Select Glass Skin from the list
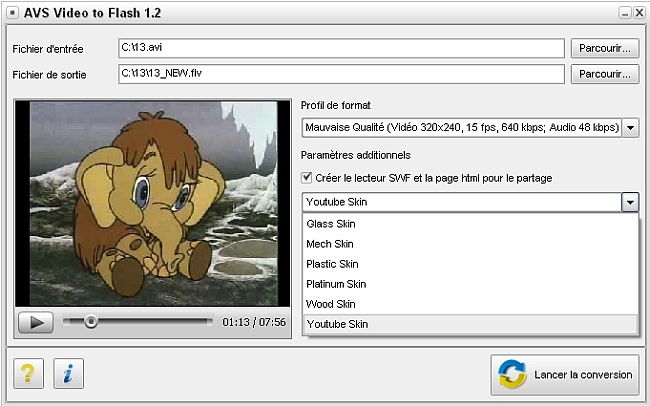This screenshot has width=650, height=406. (x=471, y=224)
